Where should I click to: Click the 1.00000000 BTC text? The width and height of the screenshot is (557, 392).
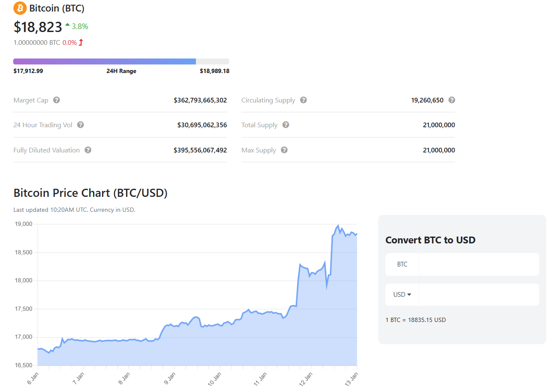(37, 43)
